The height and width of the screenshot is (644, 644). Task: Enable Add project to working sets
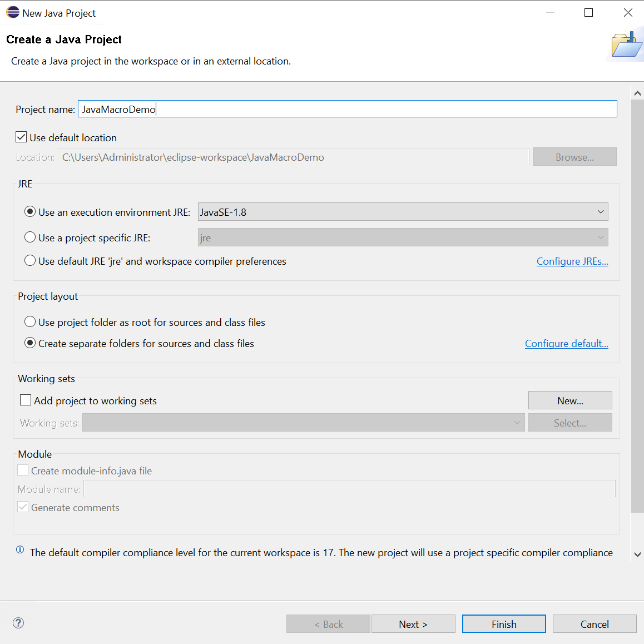pyautogui.click(x=26, y=400)
